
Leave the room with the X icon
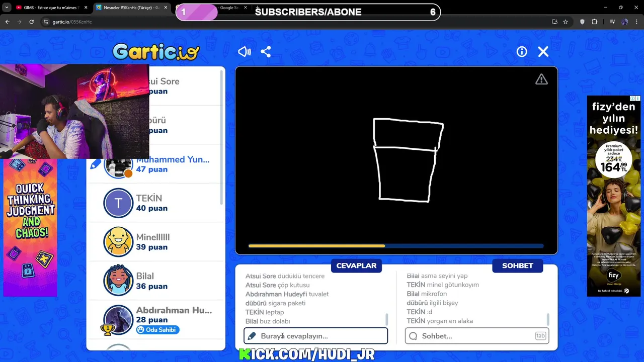tap(543, 52)
